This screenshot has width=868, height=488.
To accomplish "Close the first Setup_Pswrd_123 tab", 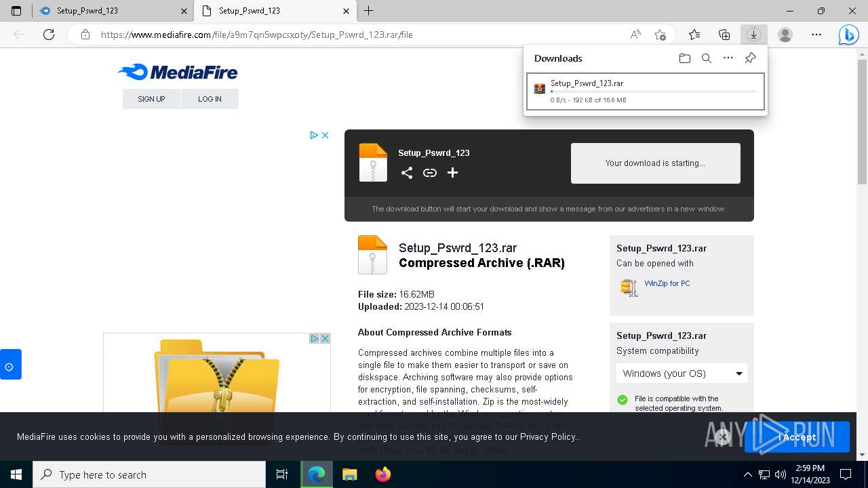I will click(184, 11).
